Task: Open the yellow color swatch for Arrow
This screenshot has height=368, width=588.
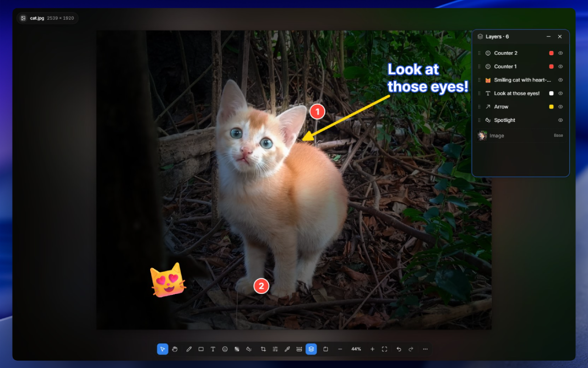Action: click(x=551, y=106)
